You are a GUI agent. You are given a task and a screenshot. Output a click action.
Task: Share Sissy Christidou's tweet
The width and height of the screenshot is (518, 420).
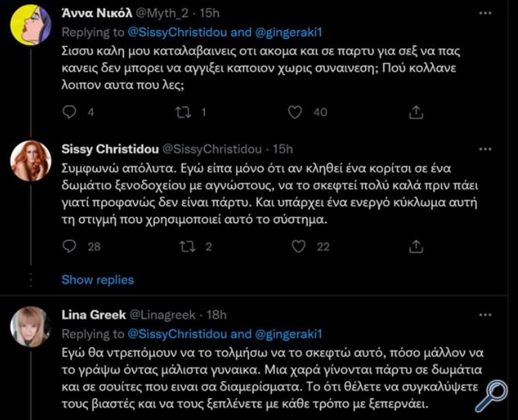416,246
